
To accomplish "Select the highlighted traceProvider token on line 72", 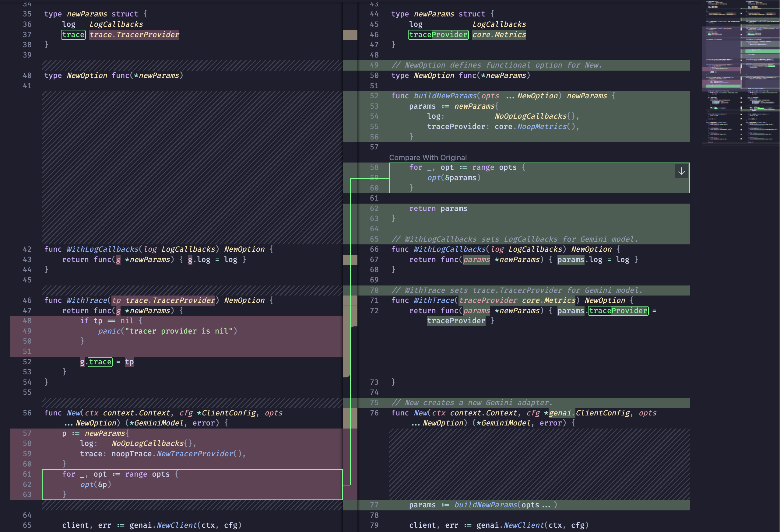I will [618, 311].
